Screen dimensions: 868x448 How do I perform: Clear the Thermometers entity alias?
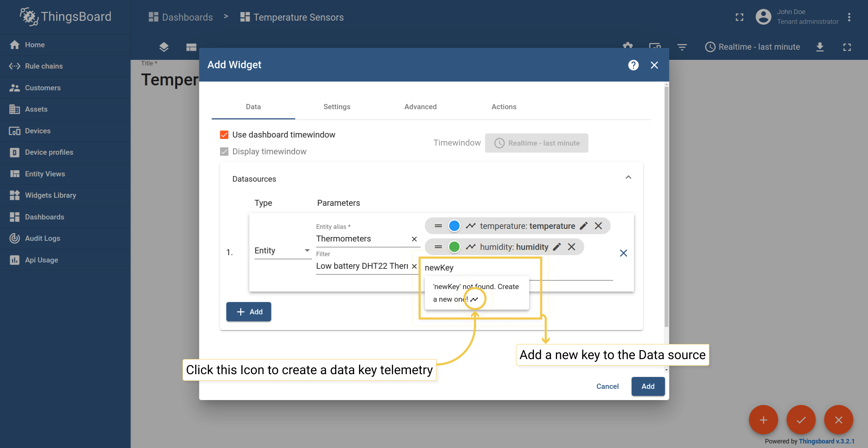coord(414,239)
